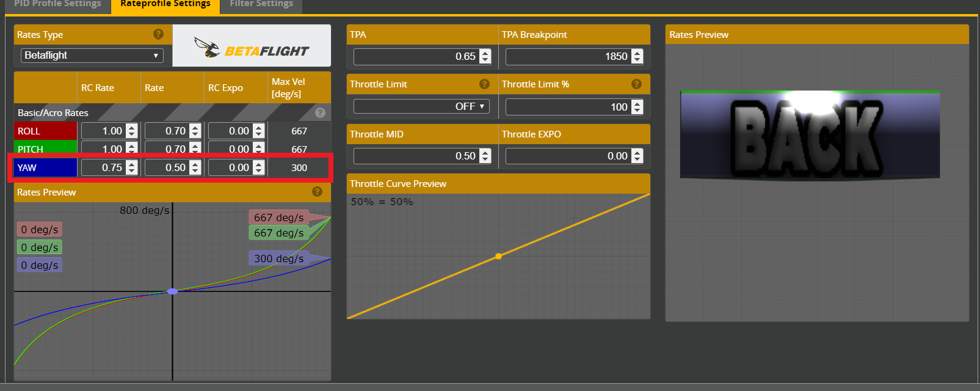This screenshot has width=980, height=391.
Task: Click the 800 deg/s axis label
Action: (145, 210)
